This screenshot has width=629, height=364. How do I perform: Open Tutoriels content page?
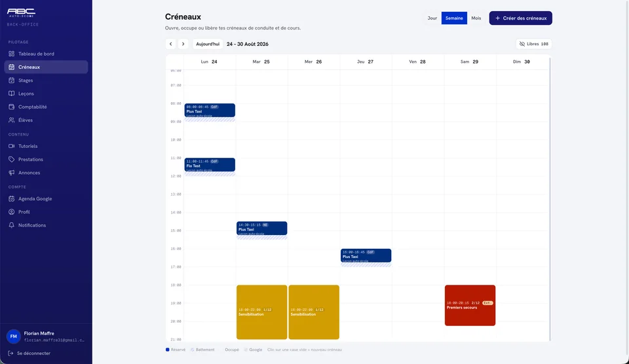pos(46,146)
